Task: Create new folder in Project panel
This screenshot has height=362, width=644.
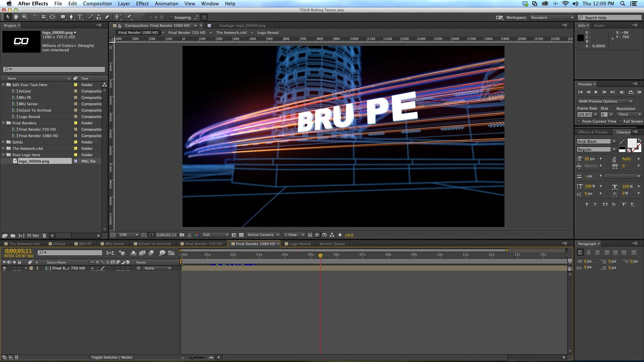Action: pyautogui.click(x=13, y=236)
